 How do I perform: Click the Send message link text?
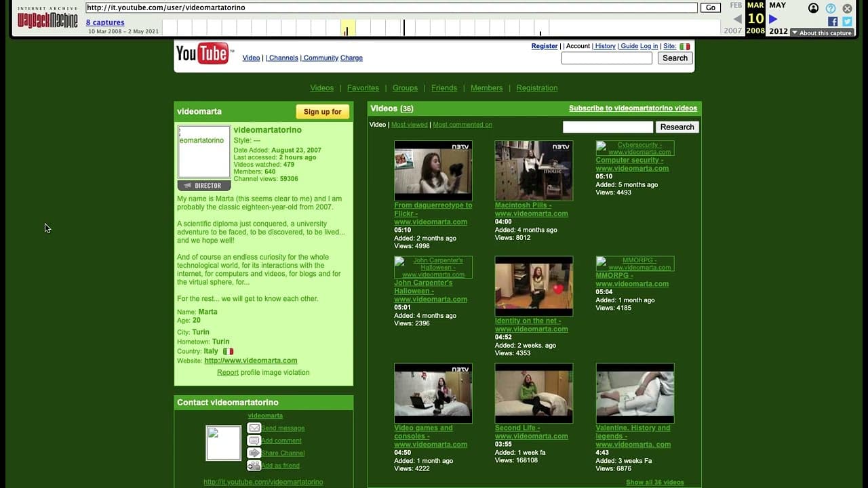pos(283,428)
